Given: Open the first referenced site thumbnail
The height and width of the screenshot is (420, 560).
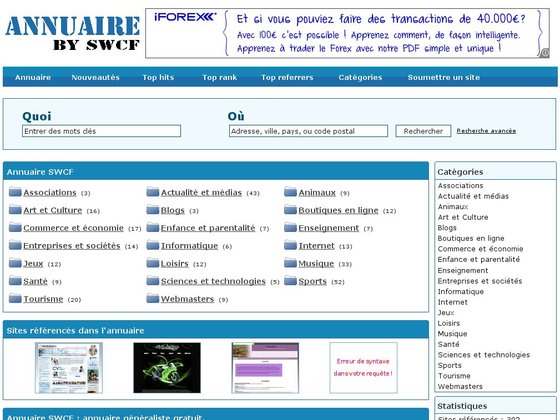Looking at the screenshot, I should click(x=69, y=368).
